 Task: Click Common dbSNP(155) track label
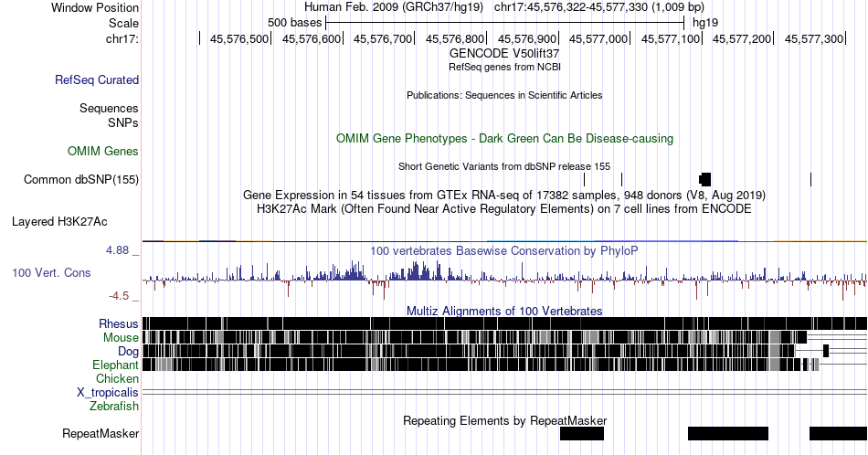[x=81, y=179]
